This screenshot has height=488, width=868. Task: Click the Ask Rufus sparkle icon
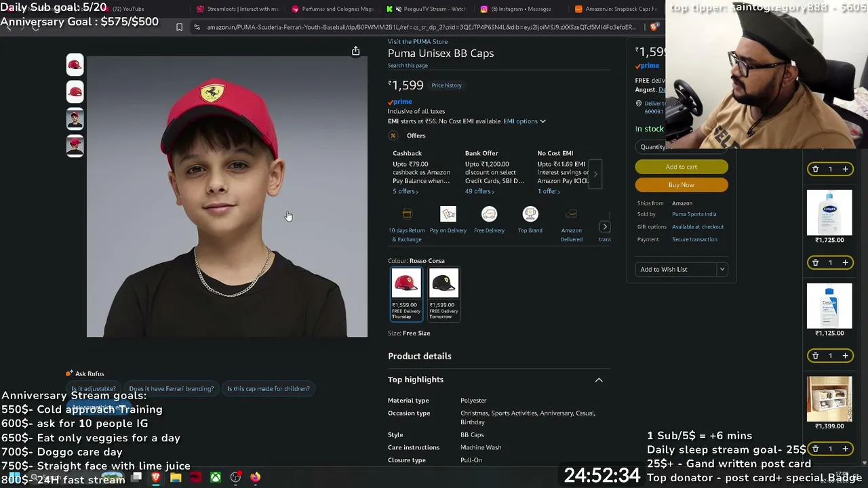(x=69, y=373)
